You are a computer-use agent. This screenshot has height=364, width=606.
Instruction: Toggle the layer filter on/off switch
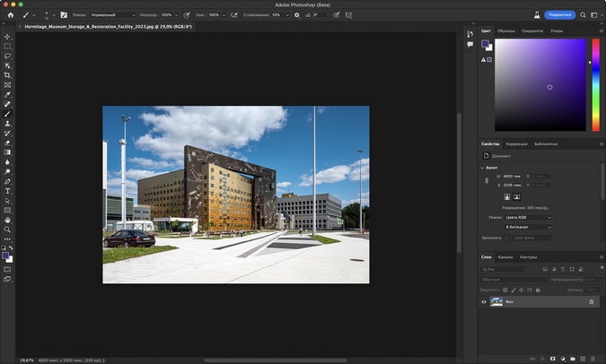(602, 267)
